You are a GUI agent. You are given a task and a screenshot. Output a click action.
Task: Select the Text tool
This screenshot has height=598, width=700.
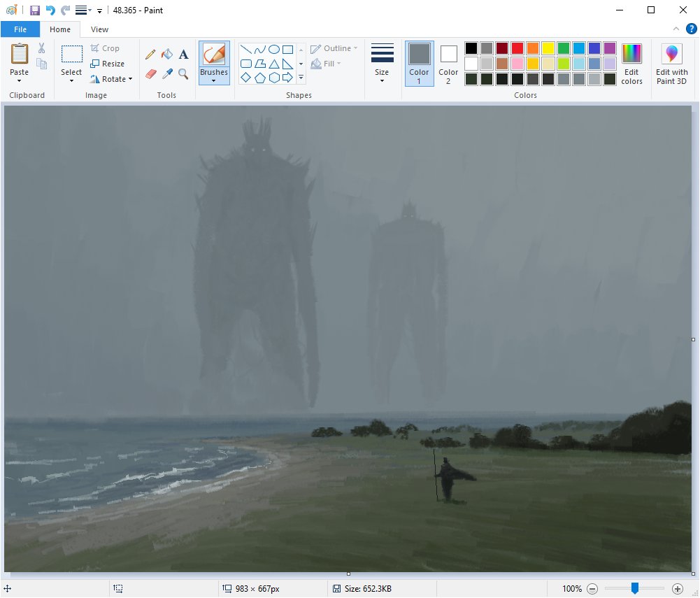pyautogui.click(x=183, y=55)
